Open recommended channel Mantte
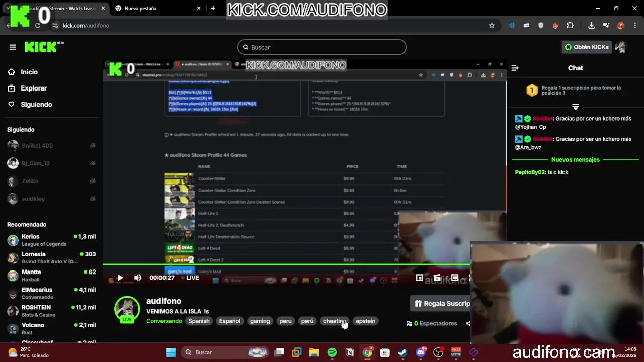644x362 pixels. (50, 276)
